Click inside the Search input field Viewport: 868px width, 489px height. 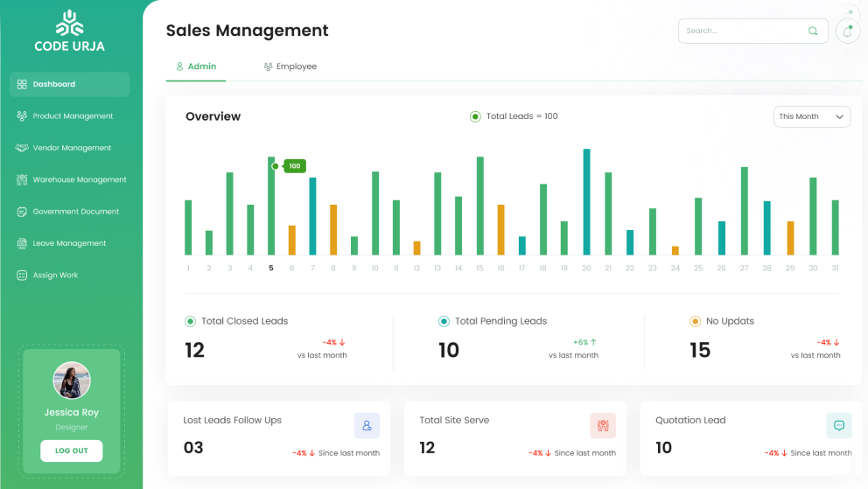(744, 31)
